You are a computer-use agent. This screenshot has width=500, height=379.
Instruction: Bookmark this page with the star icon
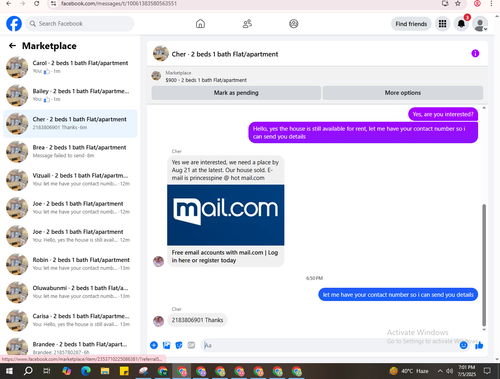tap(458, 4)
